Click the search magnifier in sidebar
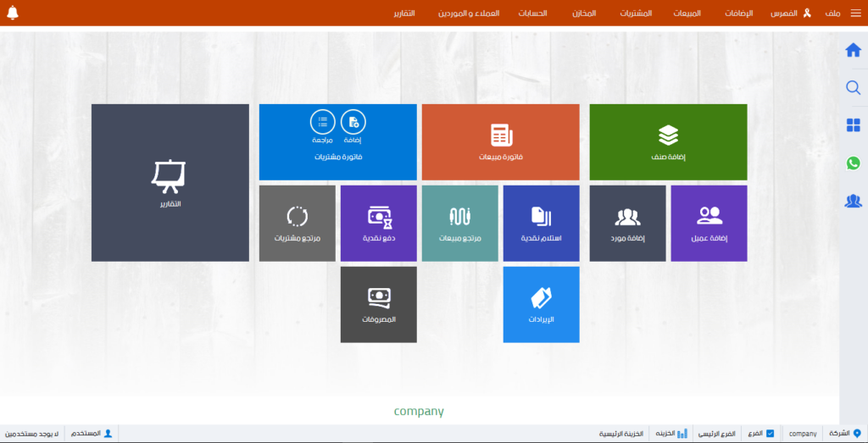Image resolution: width=868 pixels, height=443 pixels. coord(854,87)
